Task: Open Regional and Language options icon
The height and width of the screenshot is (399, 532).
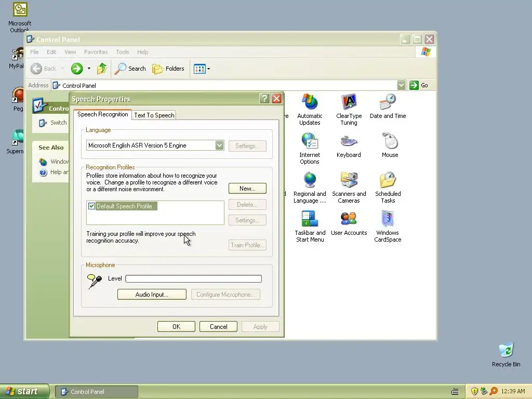Action: [310, 187]
